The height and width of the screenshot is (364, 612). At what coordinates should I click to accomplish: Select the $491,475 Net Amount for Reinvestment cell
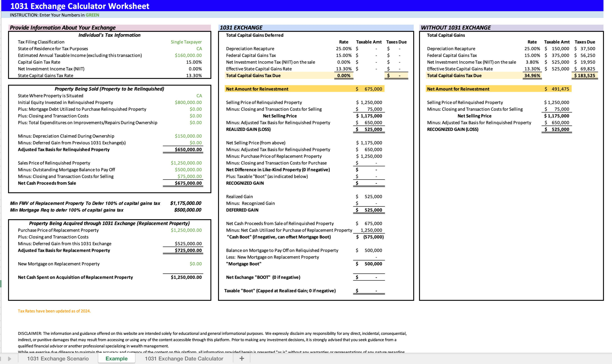557,89
